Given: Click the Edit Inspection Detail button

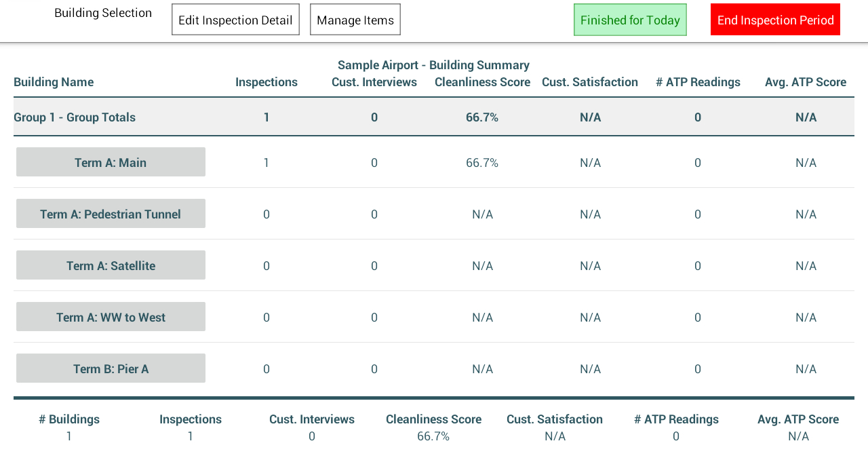Looking at the screenshot, I should pyautogui.click(x=235, y=20).
